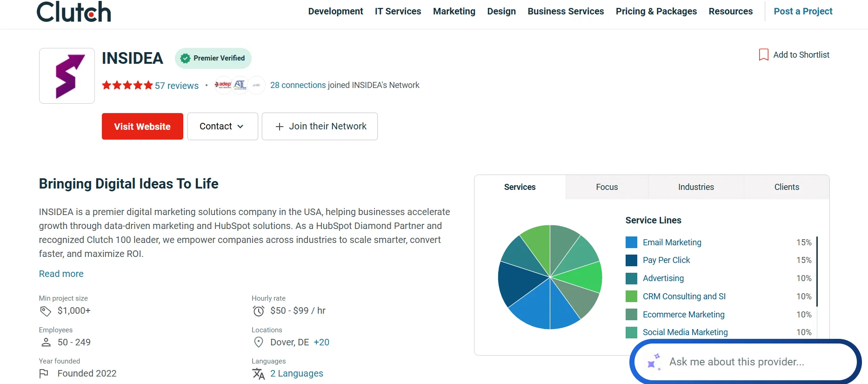Click the INSIDEA company logo thumbnail
The image size is (868, 384).
click(67, 76)
